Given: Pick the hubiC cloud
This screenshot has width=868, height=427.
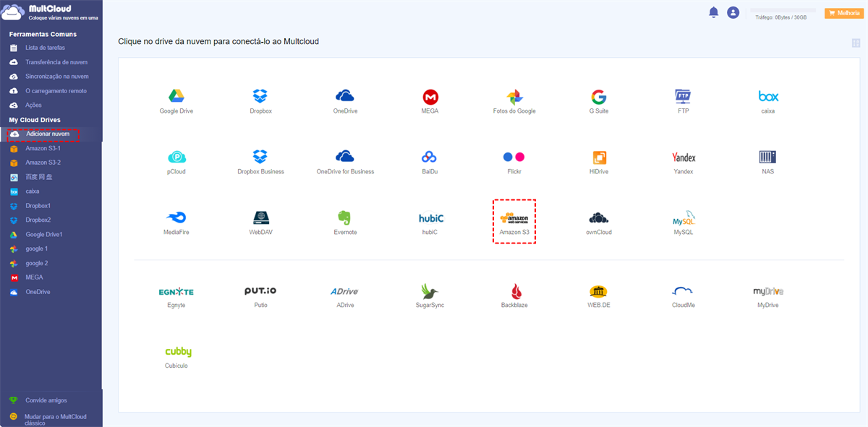Looking at the screenshot, I should click(x=430, y=223).
